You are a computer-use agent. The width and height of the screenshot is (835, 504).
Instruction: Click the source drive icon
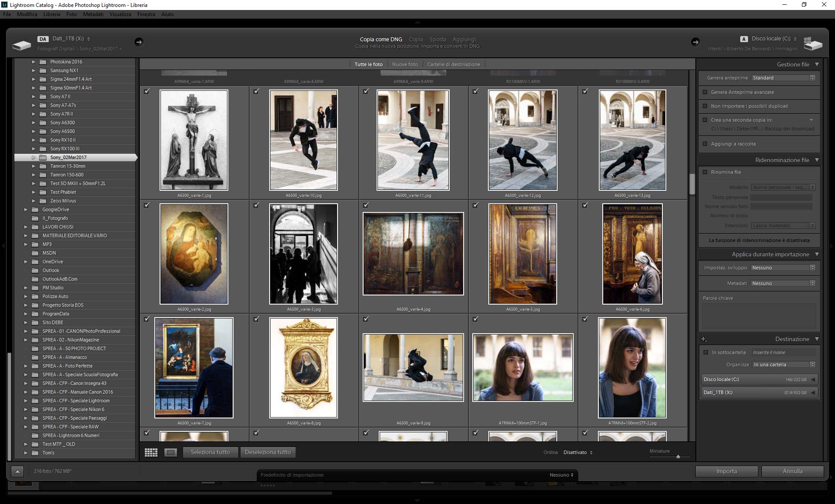(21, 45)
